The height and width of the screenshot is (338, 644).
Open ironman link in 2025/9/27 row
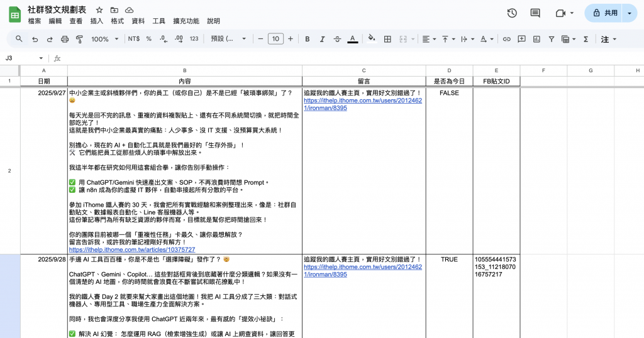363,104
